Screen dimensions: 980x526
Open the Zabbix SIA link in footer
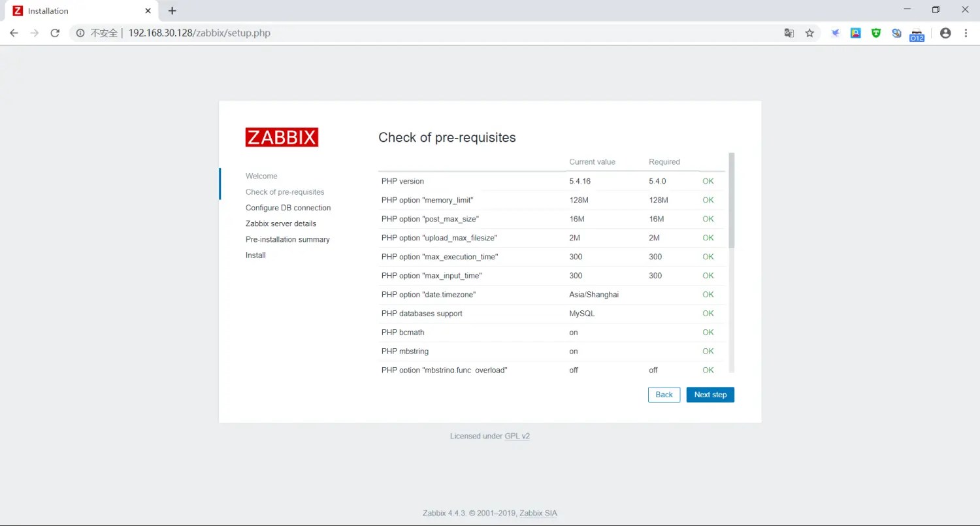coord(538,513)
